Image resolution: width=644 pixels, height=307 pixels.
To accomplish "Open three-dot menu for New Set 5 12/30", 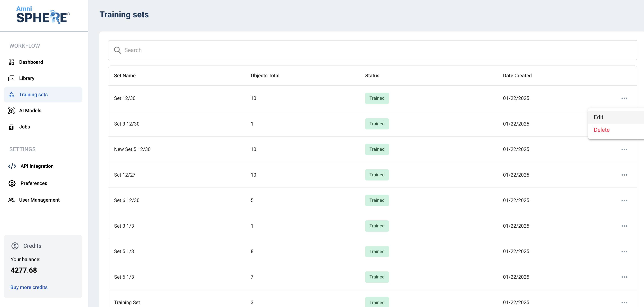I will point(624,149).
